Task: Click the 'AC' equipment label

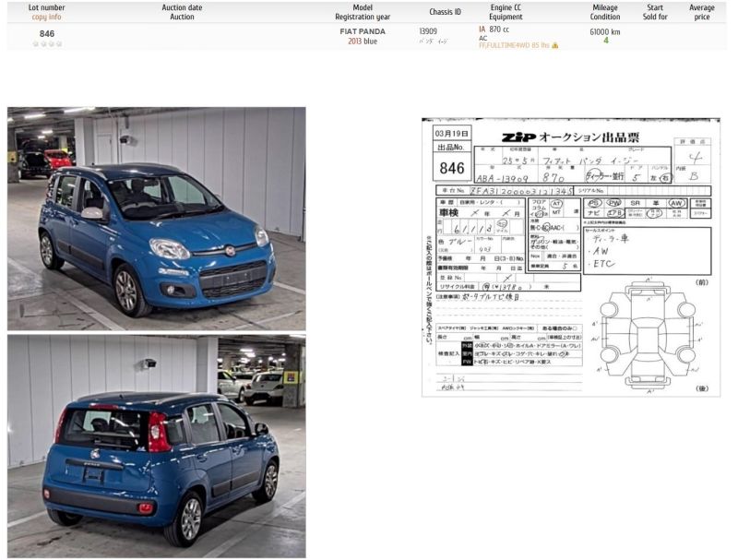Action: (x=482, y=38)
